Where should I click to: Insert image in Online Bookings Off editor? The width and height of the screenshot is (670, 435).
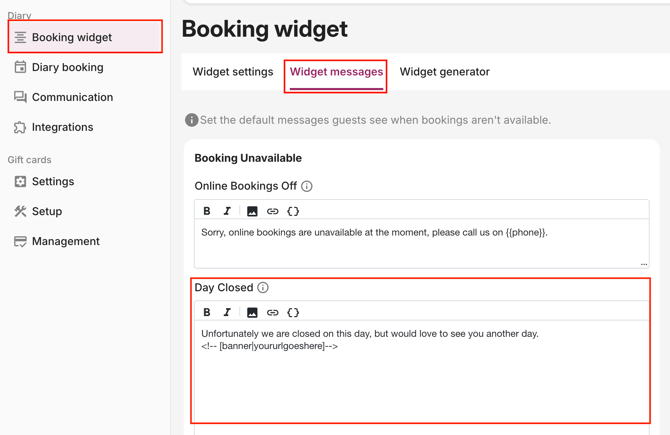click(252, 211)
